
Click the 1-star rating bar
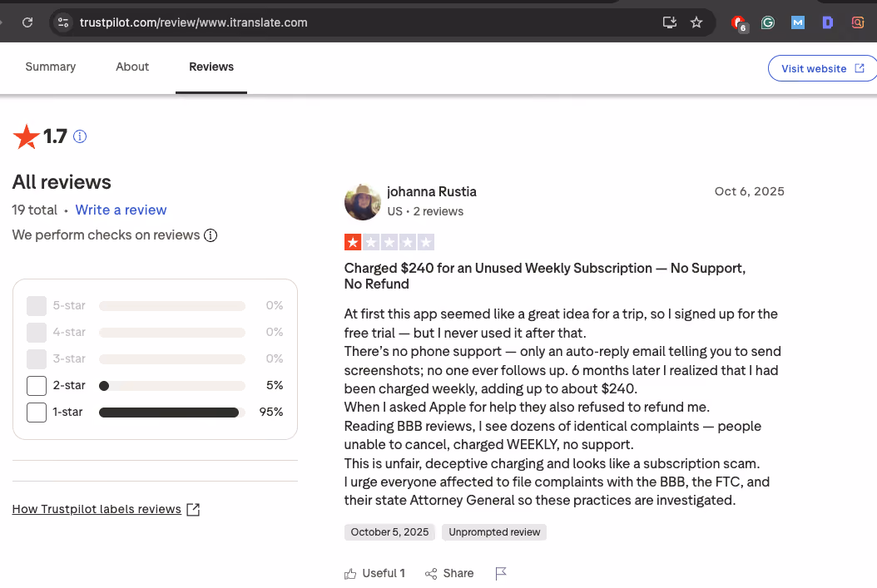172,413
